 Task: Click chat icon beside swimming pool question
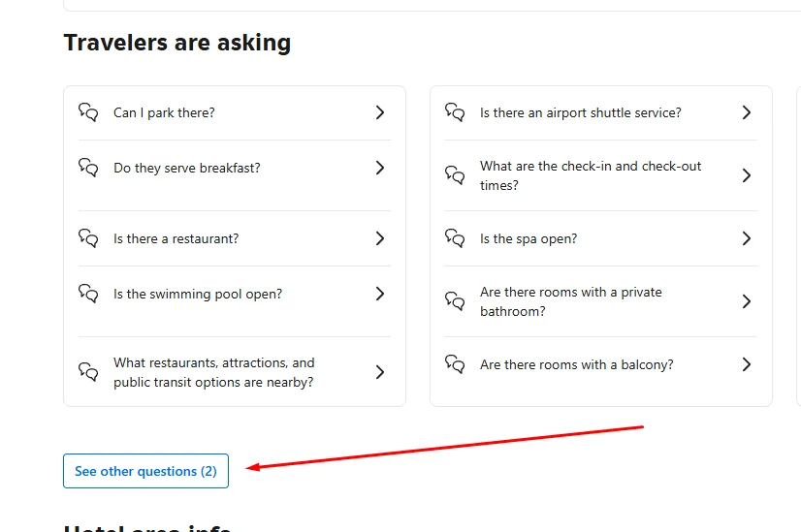coord(88,293)
